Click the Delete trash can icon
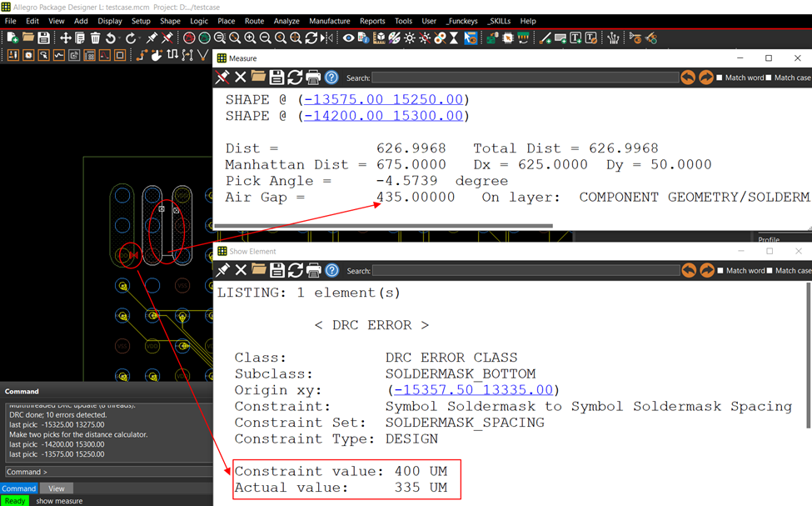Screen dimensions: 812x506 point(96,38)
